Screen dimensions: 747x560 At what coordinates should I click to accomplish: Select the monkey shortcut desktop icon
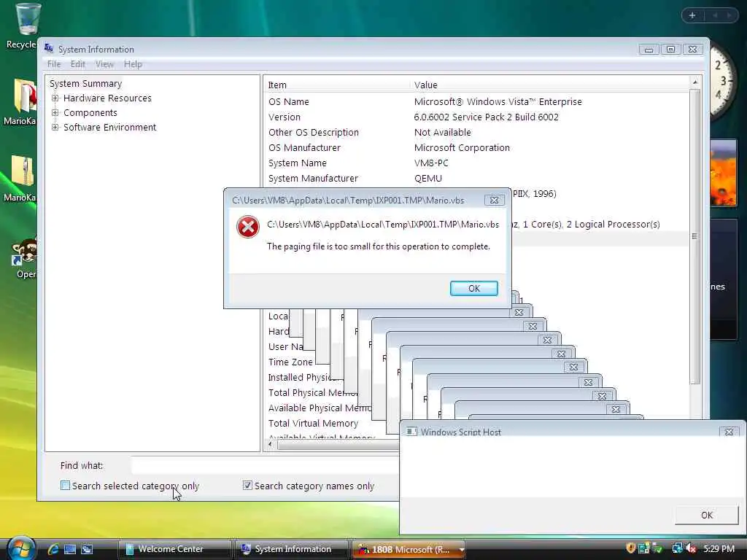coord(25,259)
